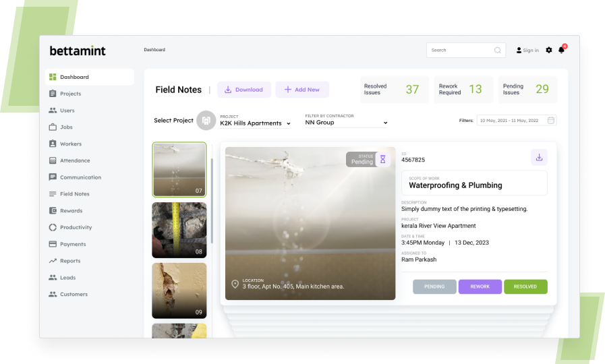This screenshot has width=605, height=364.
Task: Click the Waterproofing & Plumbing scope field
Action: [x=474, y=183]
